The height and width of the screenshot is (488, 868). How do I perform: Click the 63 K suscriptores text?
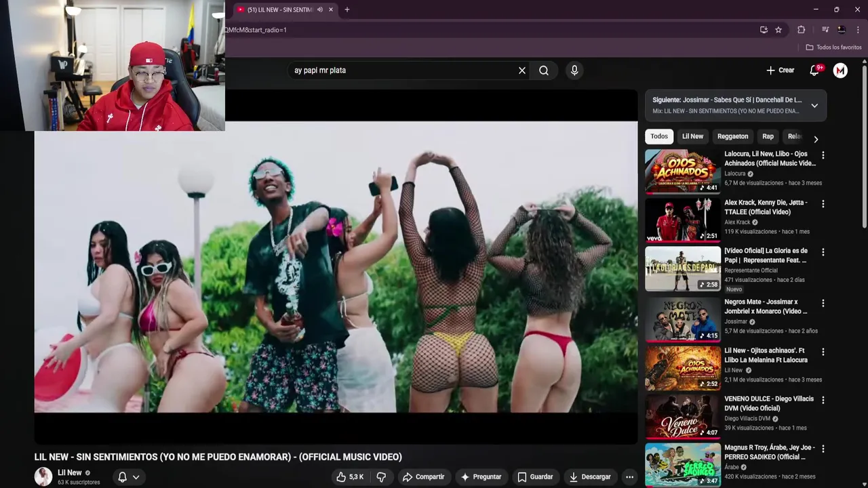point(79,483)
